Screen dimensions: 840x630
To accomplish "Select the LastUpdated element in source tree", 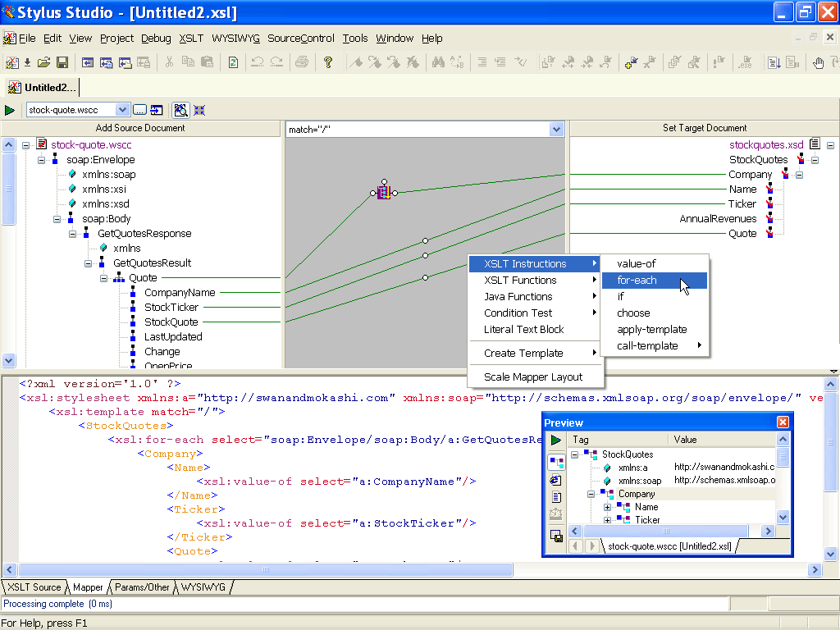I will pyautogui.click(x=173, y=337).
